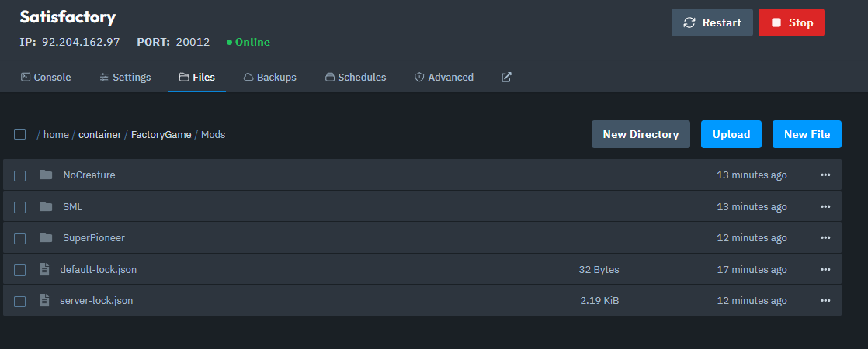868x349 pixels.
Task: Open the Backups tab
Action: click(x=270, y=78)
